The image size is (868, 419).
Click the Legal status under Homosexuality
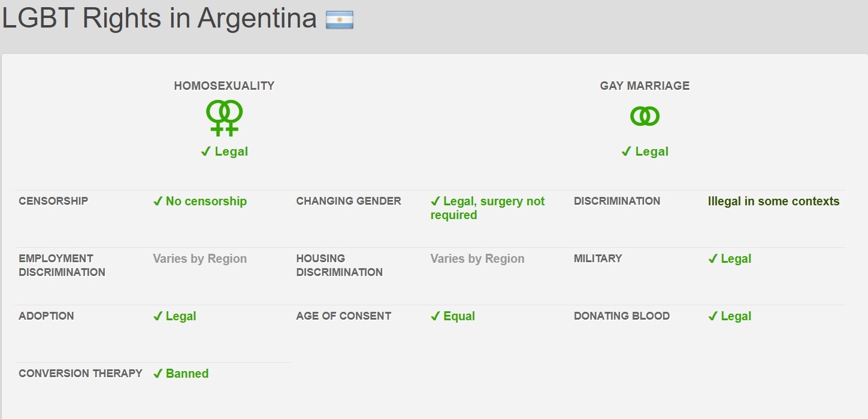pyautogui.click(x=224, y=151)
